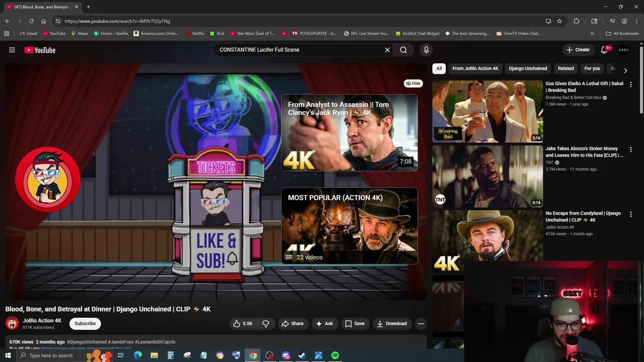Click the #DjangoUnchained hashtag
The height and width of the screenshot is (362, 644).
pyautogui.click(x=87, y=342)
